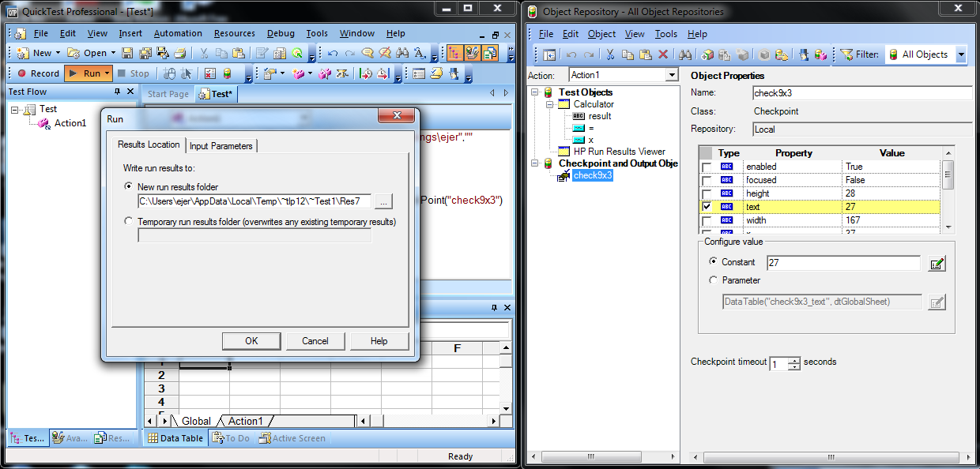The image size is (980, 469).
Task: Click the check9x3 checkpoint icon in the tree
Action: click(x=564, y=175)
